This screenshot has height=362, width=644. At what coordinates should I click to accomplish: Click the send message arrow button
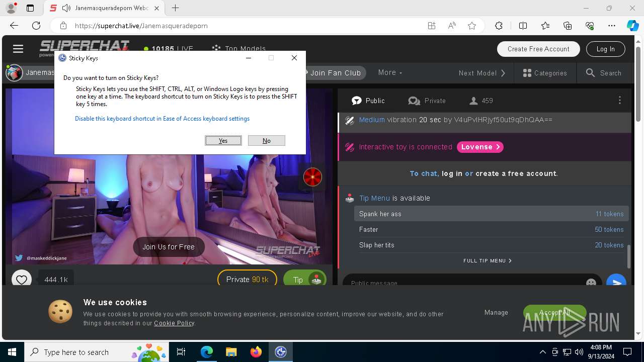tap(616, 282)
